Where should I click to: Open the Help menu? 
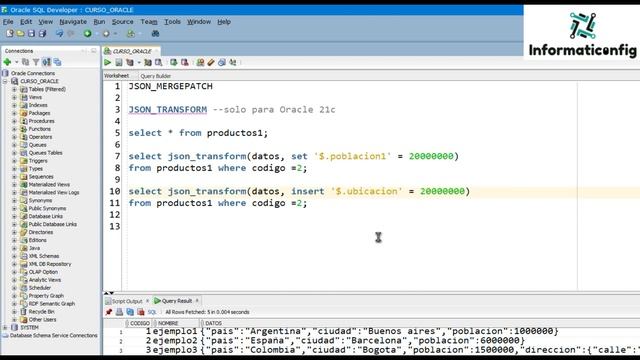click(224, 22)
